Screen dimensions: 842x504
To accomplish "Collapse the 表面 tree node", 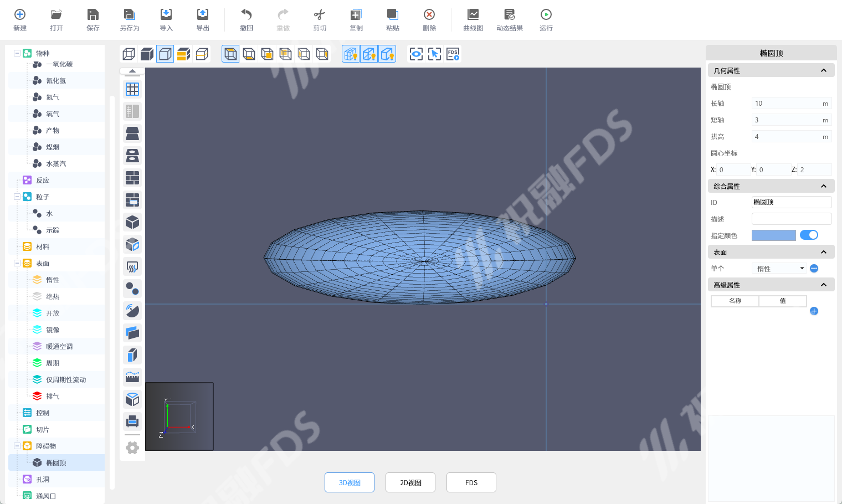I will click(17, 263).
